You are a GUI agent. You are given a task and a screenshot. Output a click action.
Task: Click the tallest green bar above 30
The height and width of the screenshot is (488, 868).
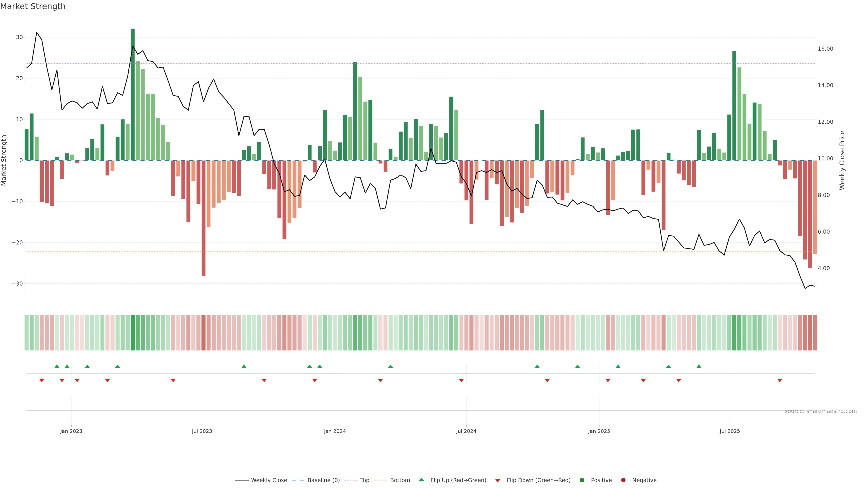[x=133, y=94]
